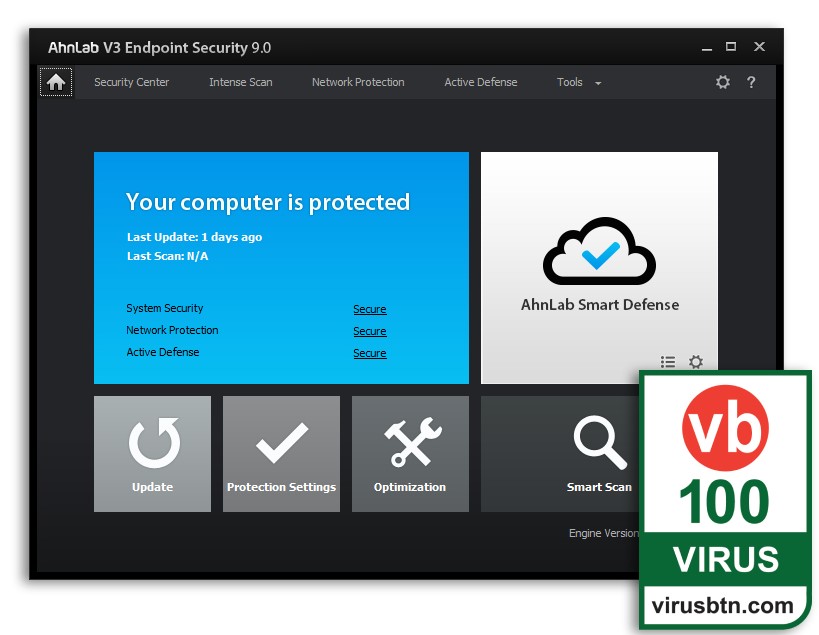Start a Smart Scan
Viewport: 819px width, 635px height.
599,454
